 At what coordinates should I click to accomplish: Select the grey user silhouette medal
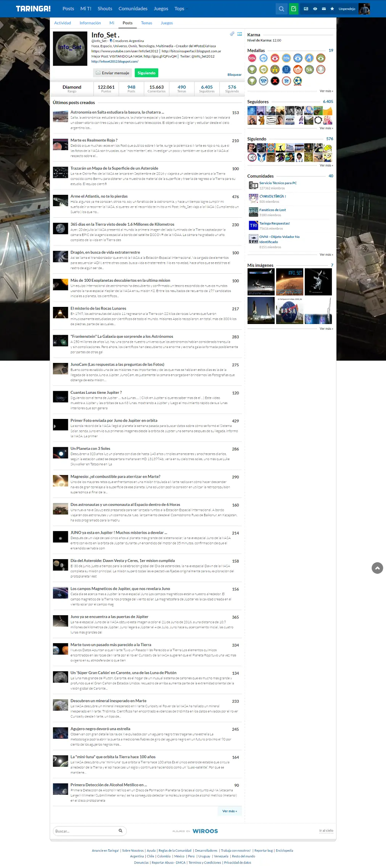click(x=321, y=69)
